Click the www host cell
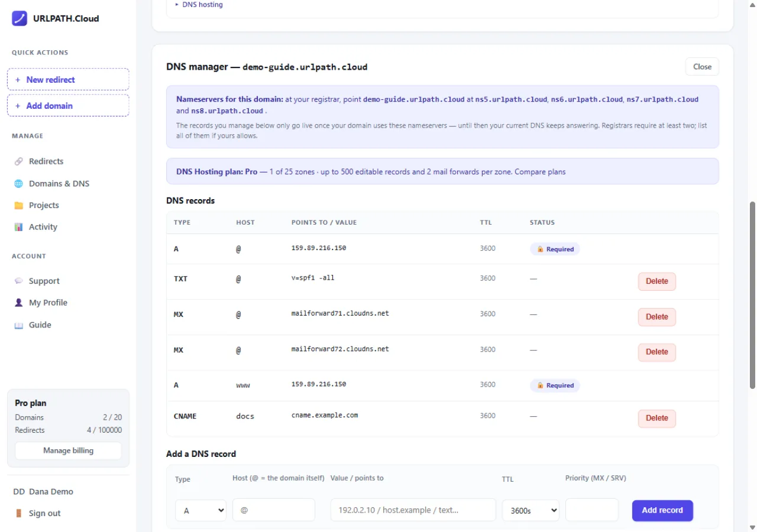The image size is (757, 532). tap(243, 385)
